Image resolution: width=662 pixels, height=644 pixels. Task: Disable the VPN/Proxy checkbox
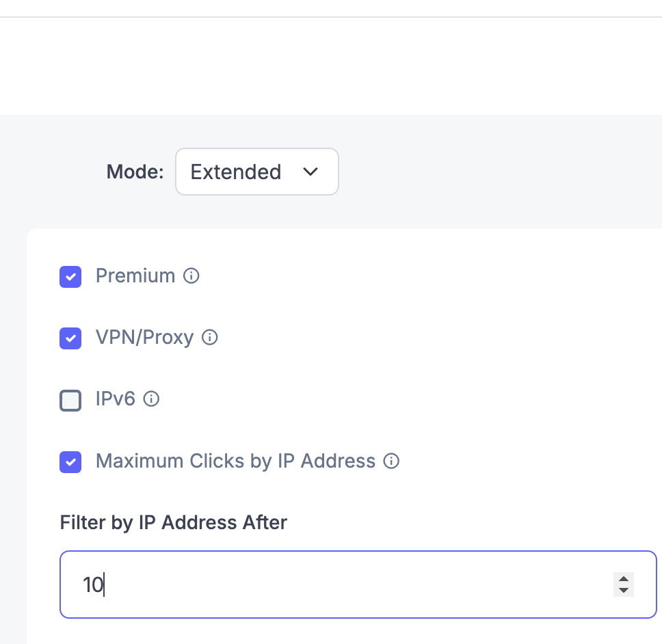70,338
